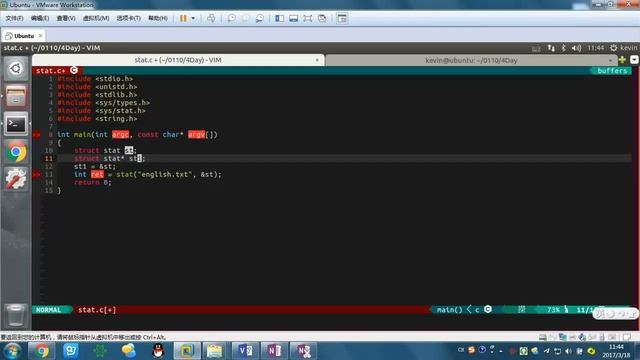Switch to stat.c VIM terminal tab

(x=178, y=60)
